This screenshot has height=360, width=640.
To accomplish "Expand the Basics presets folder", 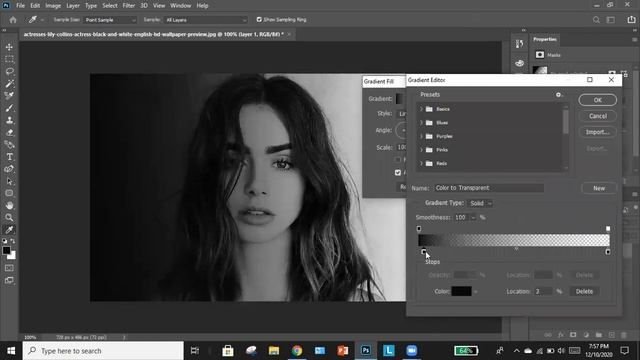I will pyautogui.click(x=421, y=109).
